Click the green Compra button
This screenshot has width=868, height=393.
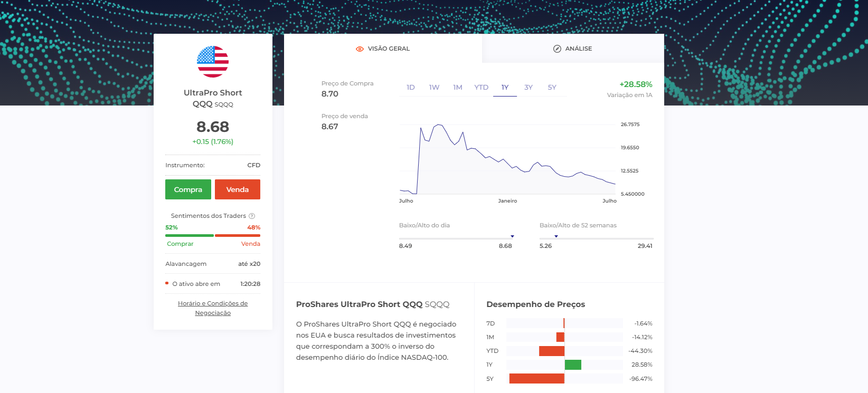pos(188,189)
